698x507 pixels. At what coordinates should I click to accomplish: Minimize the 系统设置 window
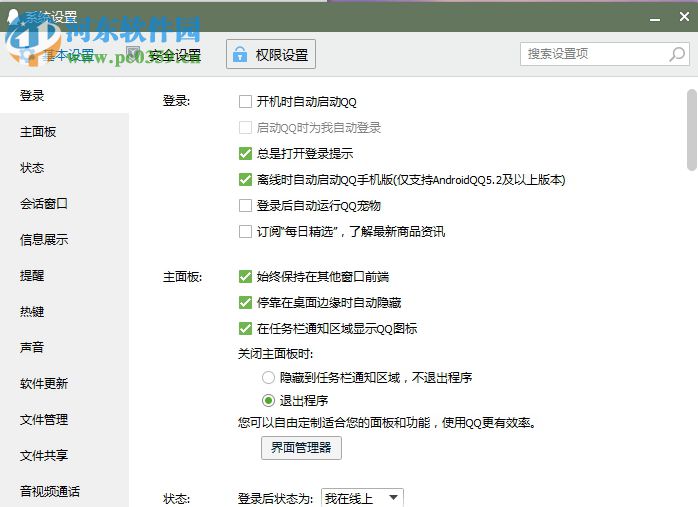[x=654, y=18]
